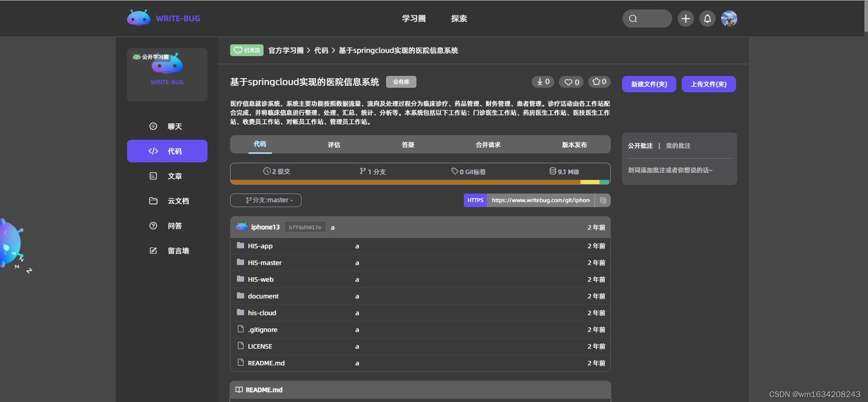This screenshot has height=402, width=868.
Task: Copy the clone URL icon
Action: 603,200
